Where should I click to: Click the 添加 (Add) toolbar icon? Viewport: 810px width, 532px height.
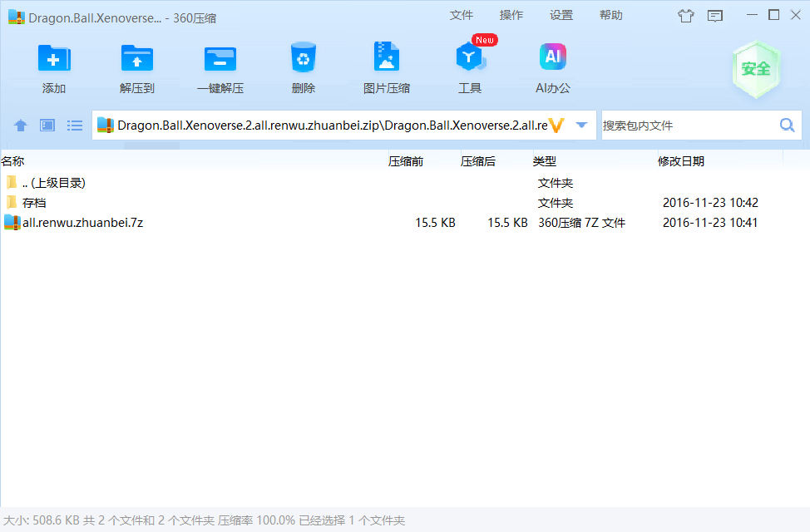coord(54,58)
